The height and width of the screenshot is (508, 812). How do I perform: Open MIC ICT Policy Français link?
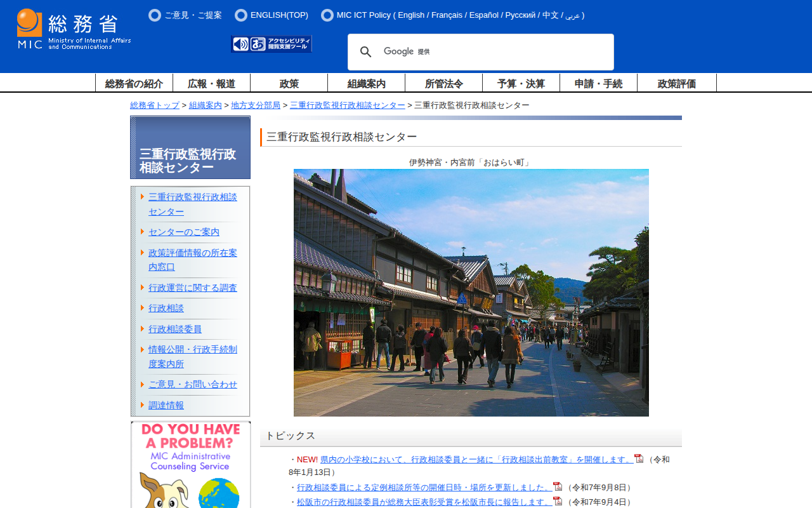coord(447,15)
